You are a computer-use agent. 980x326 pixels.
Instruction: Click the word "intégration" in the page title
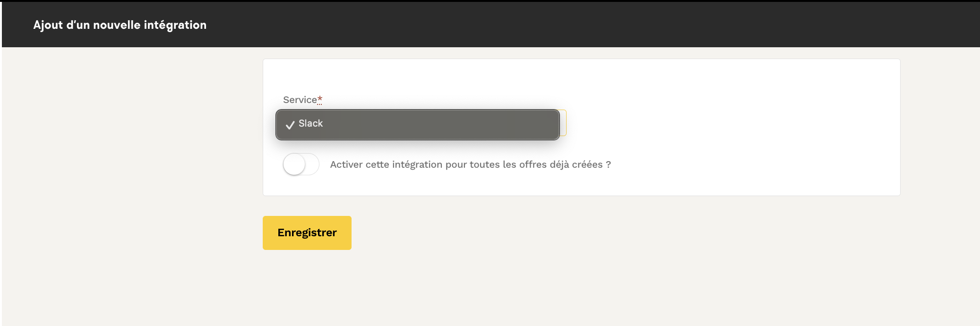[175, 25]
